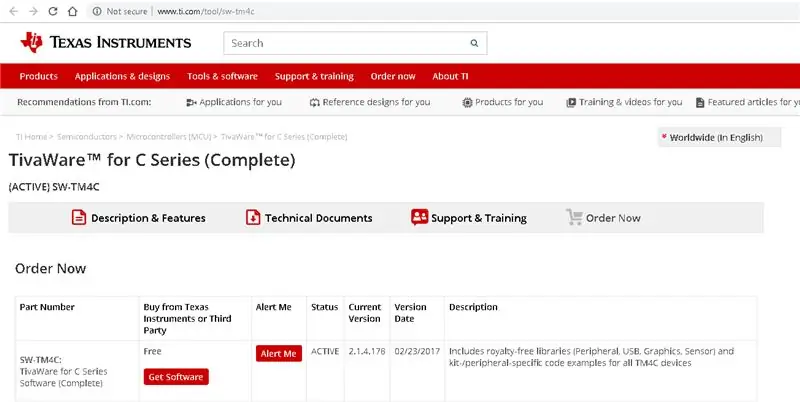Screen dimensions: 800x402
Task: Click TivaWare for C Series breadcrumb
Action: [284, 137]
